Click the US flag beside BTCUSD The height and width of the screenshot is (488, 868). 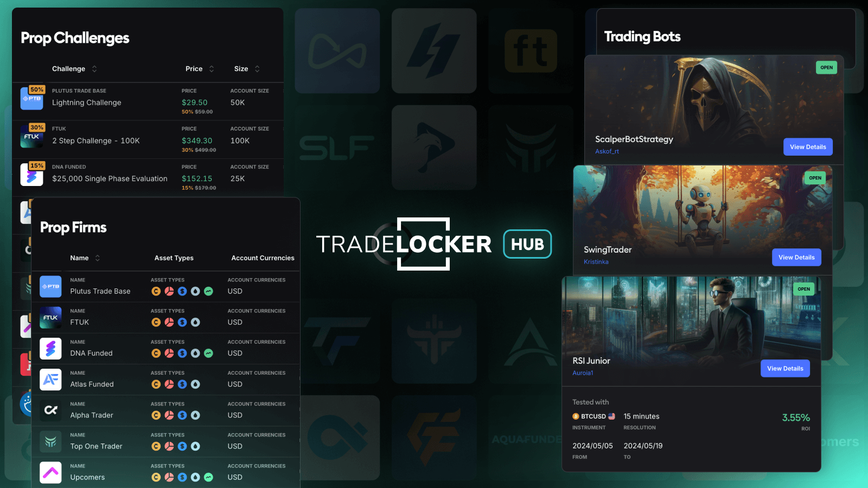coord(612,416)
